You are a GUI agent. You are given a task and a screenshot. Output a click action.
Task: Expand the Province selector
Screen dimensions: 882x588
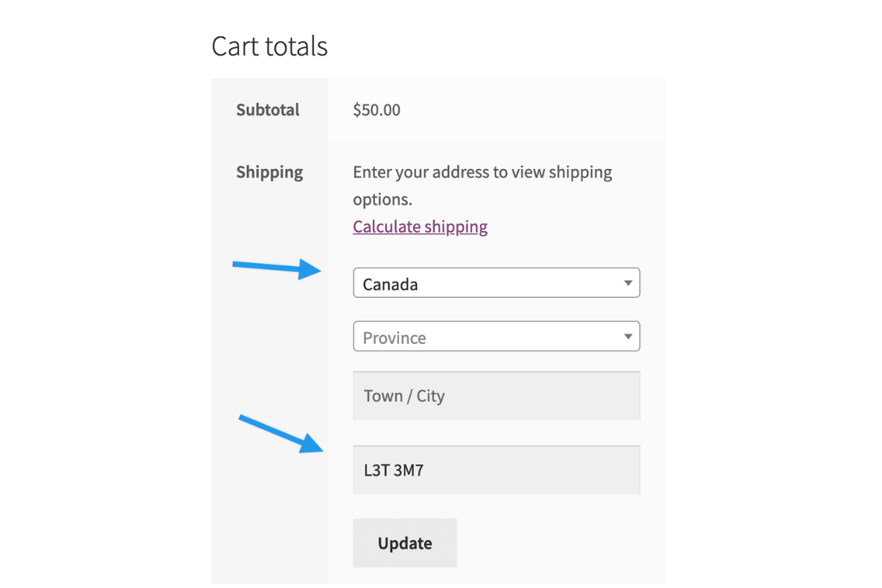coord(496,337)
